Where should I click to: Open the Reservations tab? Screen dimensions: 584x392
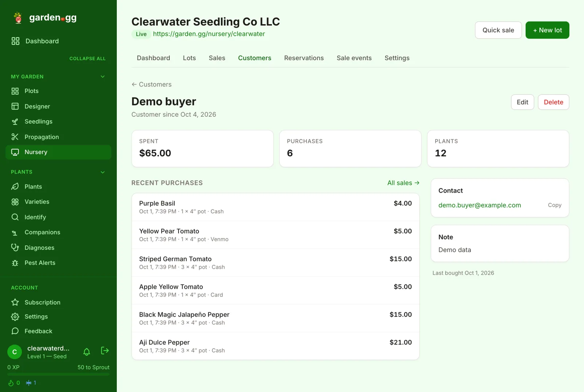point(304,58)
